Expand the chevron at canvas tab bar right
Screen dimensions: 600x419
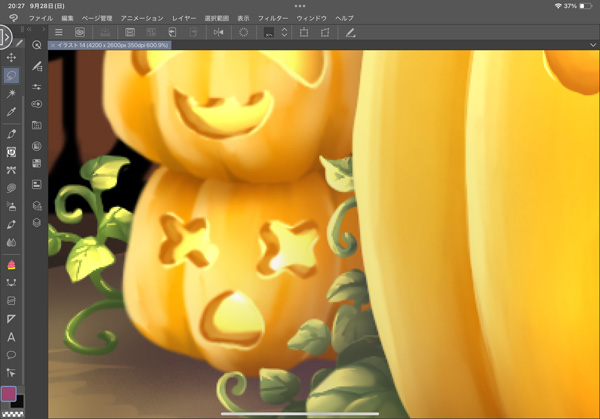pos(593,45)
